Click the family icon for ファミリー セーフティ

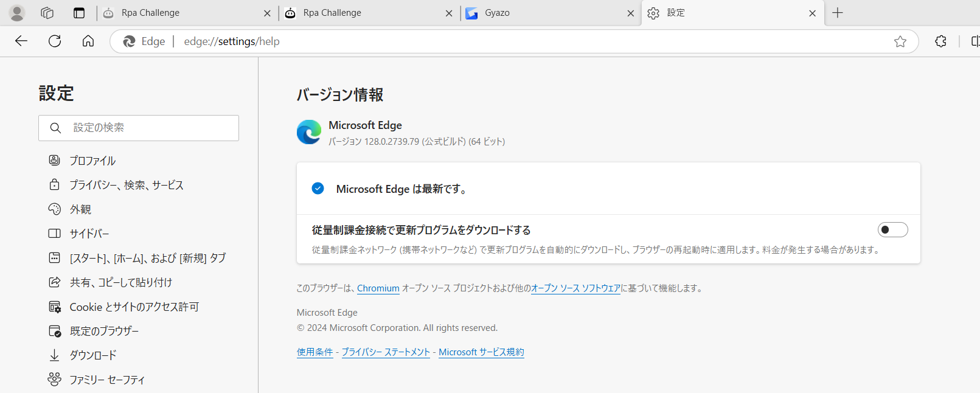pos(55,379)
